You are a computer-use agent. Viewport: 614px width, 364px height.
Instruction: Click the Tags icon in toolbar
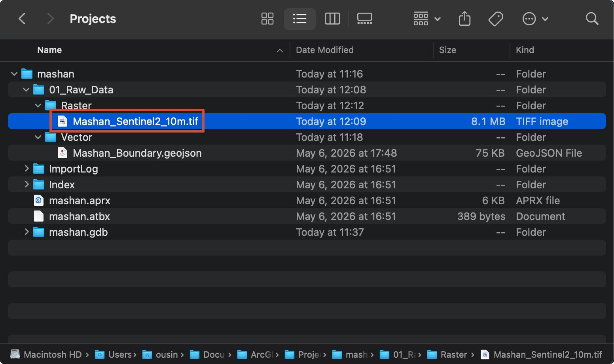click(495, 19)
